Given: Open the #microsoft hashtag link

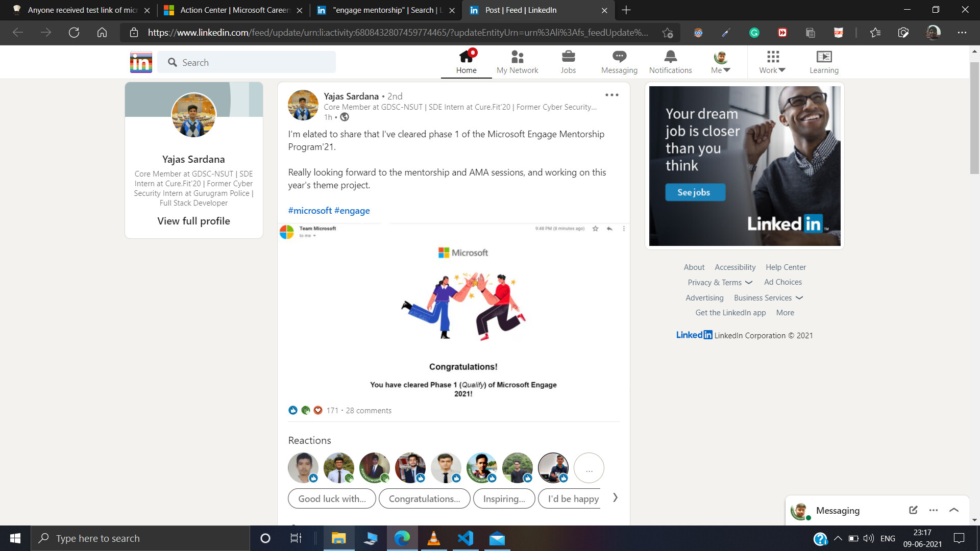Looking at the screenshot, I should [310, 211].
